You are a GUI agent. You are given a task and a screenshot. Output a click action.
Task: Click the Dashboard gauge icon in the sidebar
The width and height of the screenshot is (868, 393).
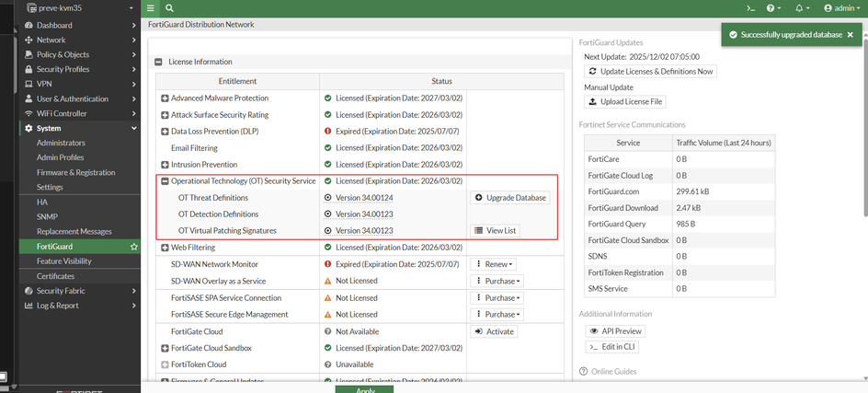(29, 26)
